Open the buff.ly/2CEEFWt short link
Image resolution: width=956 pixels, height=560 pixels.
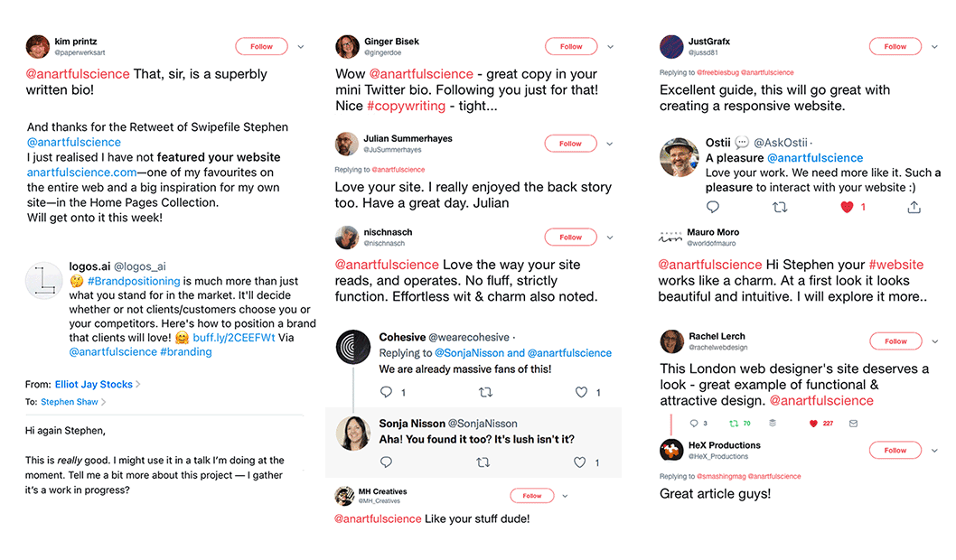[x=233, y=338]
